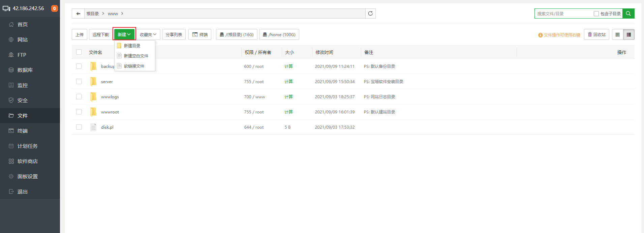Choose 软链接文件 from the menu
The image size is (644, 233).
click(x=134, y=66)
